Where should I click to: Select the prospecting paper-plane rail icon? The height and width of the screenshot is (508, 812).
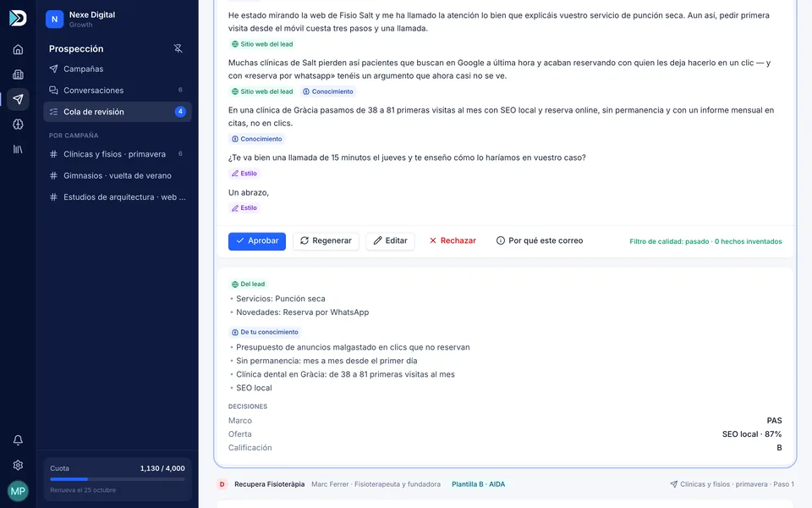pyautogui.click(x=18, y=99)
